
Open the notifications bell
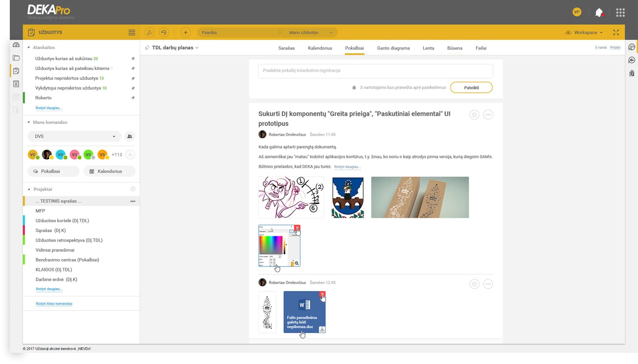tap(599, 12)
